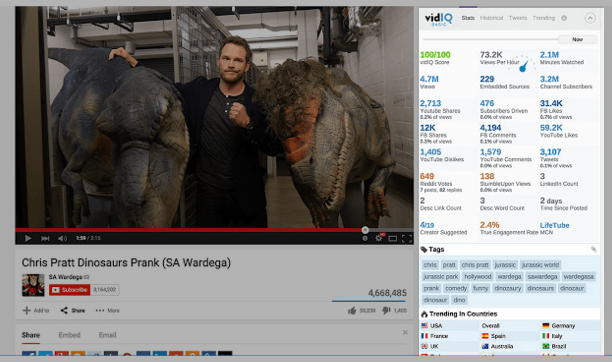Viewport: 612px width, 362px height.
Task: Open the SA Wardega channel name link
Action: [66, 277]
